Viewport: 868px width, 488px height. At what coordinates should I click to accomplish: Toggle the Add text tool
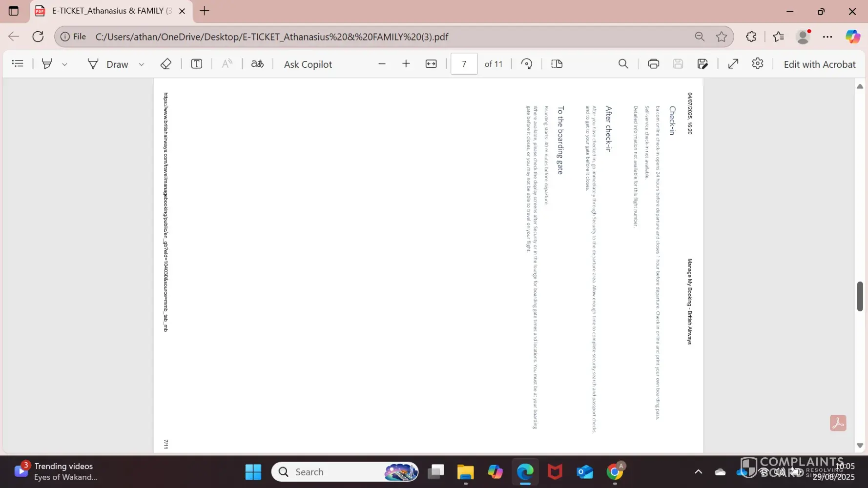(196, 64)
